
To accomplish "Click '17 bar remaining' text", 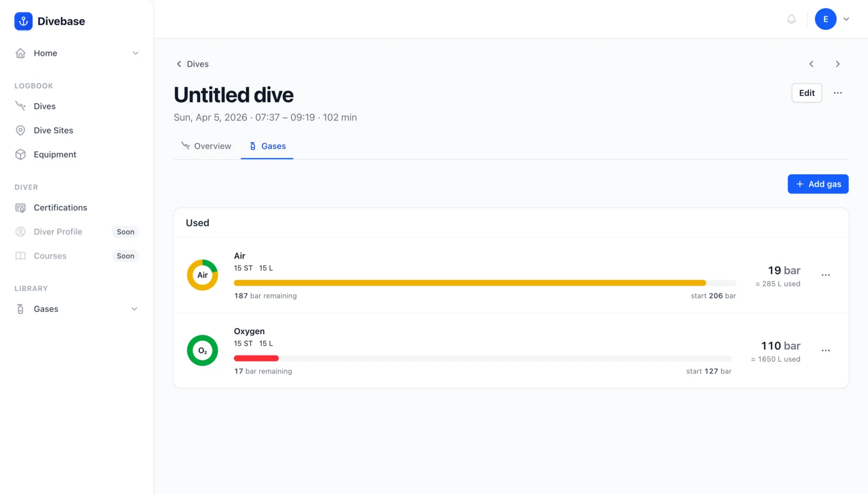I will (x=263, y=371).
